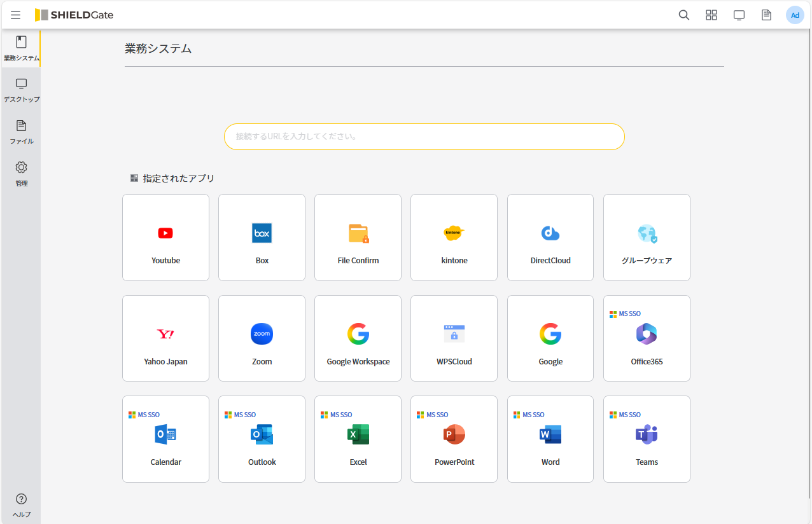This screenshot has width=812, height=524.
Task: Open the File Confirm app
Action: (x=358, y=237)
